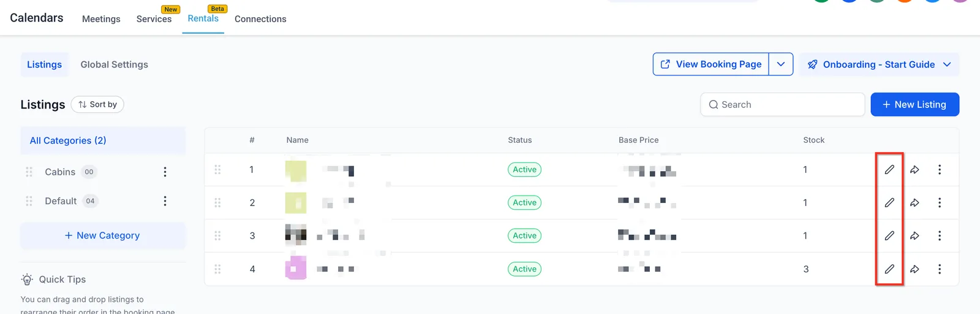The height and width of the screenshot is (314, 980).
Task: Focus the listings Search field
Action: [x=782, y=104]
